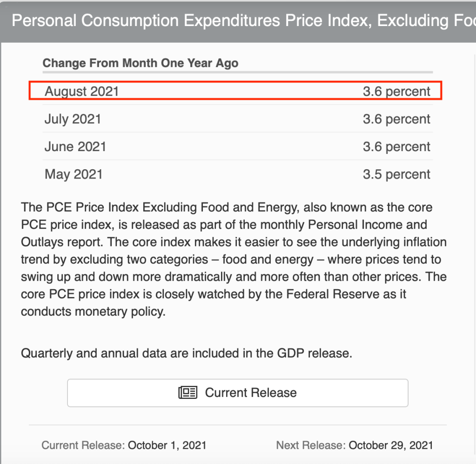Select the August 2021 row label
The image size is (476, 464).
point(82,91)
